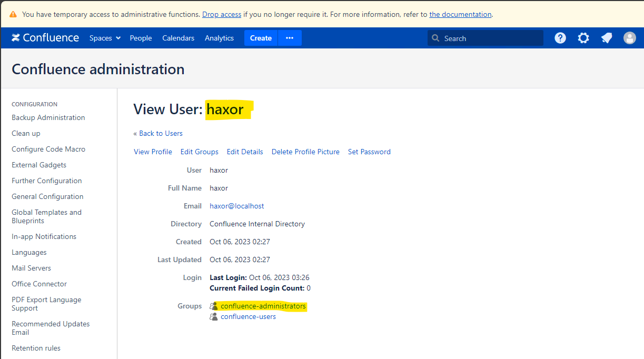Click the Drop access link
The height and width of the screenshot is (359, 644).
222,15
